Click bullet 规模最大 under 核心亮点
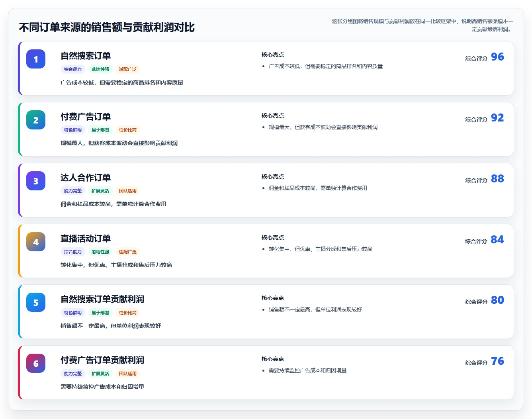Screen dimensions: 532x419 [323, 127]
